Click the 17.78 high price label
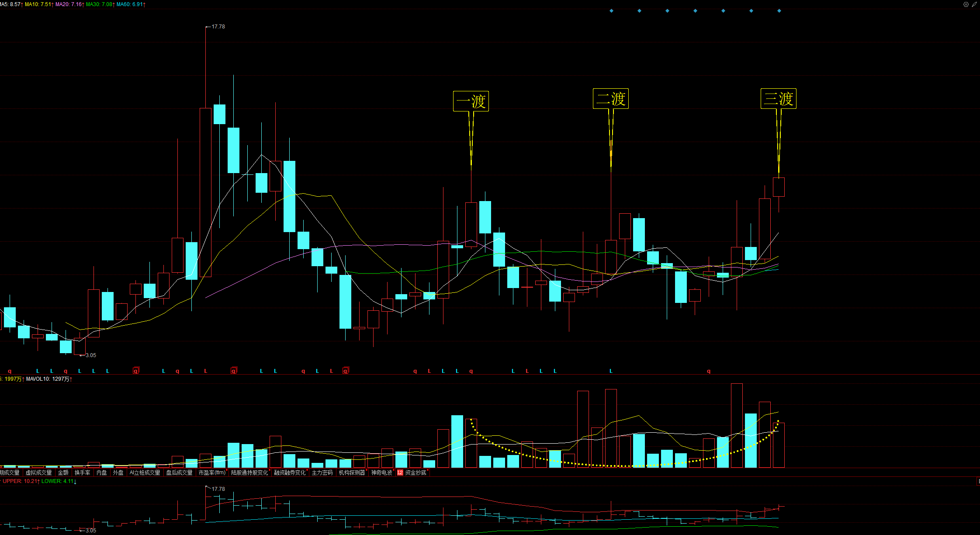 coord(218,27)
